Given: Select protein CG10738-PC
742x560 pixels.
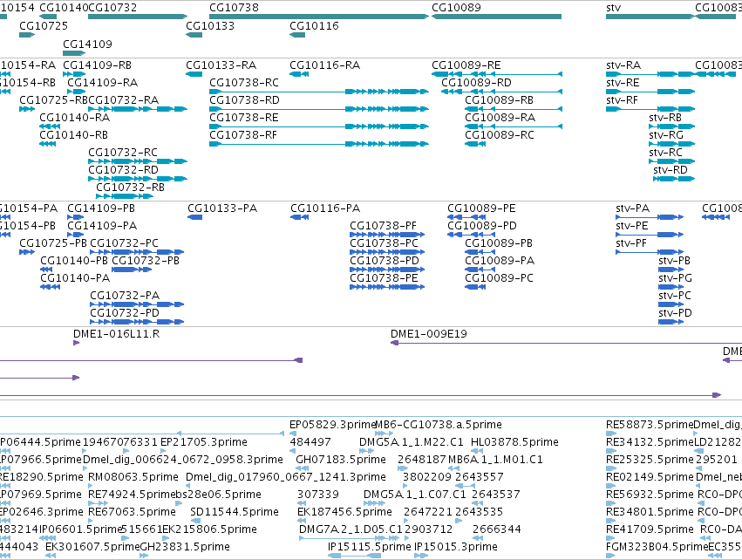Looking at the screenshot, I should (x=387, y=252).
